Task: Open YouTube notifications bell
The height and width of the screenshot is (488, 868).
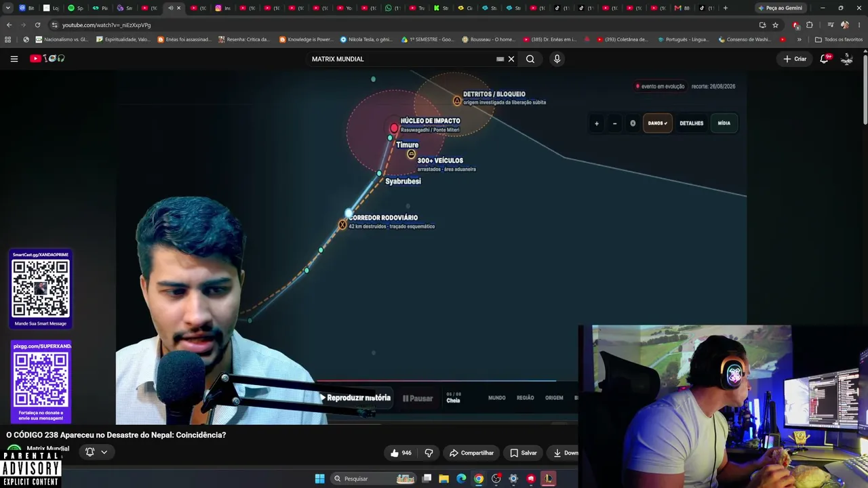Action: point(825,59)
